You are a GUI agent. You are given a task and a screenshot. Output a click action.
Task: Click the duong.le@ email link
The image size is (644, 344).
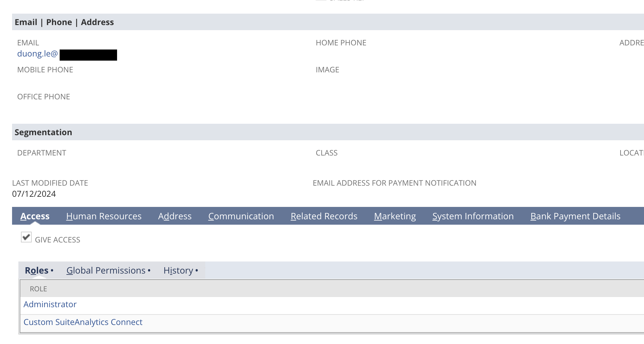(37, 54)
